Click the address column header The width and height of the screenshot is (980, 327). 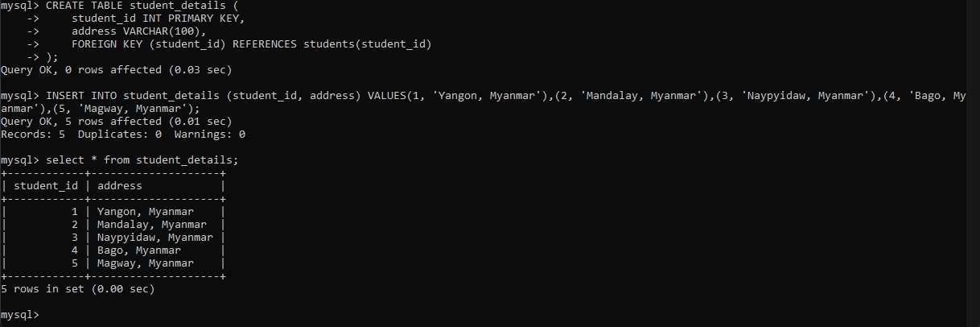coord(119,186)
